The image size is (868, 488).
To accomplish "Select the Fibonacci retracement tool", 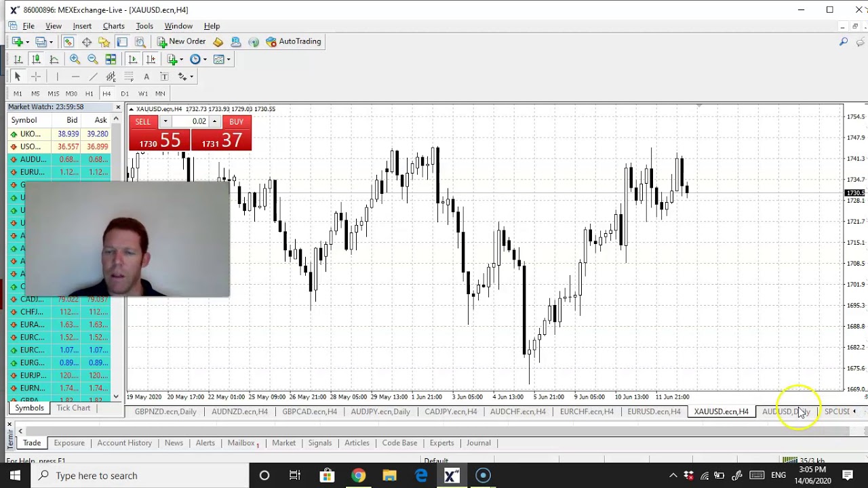I will click(128, 77).
